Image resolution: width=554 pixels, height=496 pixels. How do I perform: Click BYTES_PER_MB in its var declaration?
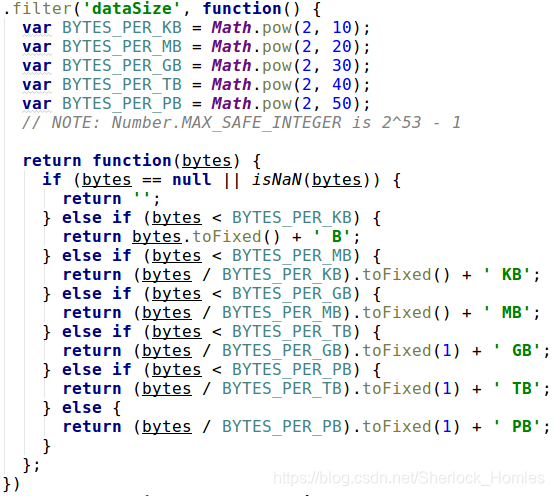122,47
